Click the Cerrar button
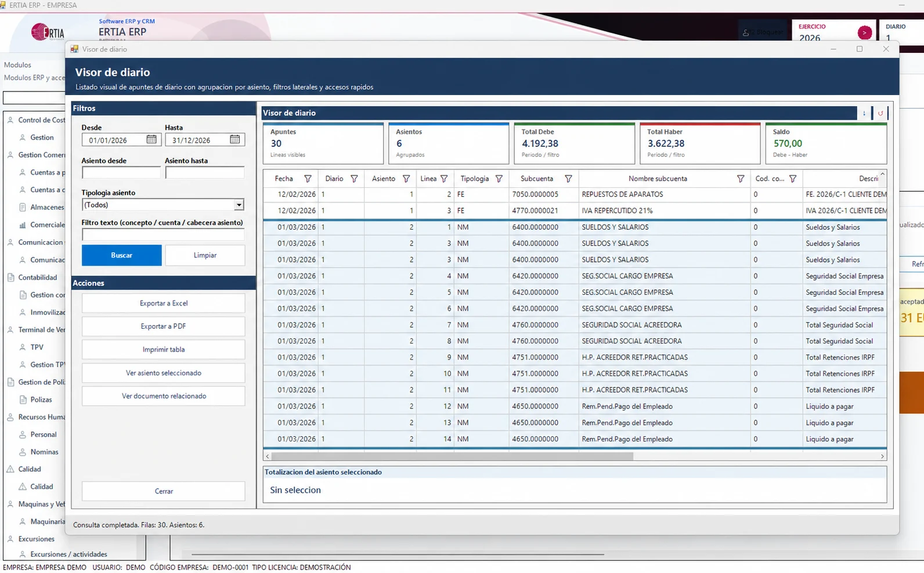This screenshot has height=573, width=924. pos(164,491)
